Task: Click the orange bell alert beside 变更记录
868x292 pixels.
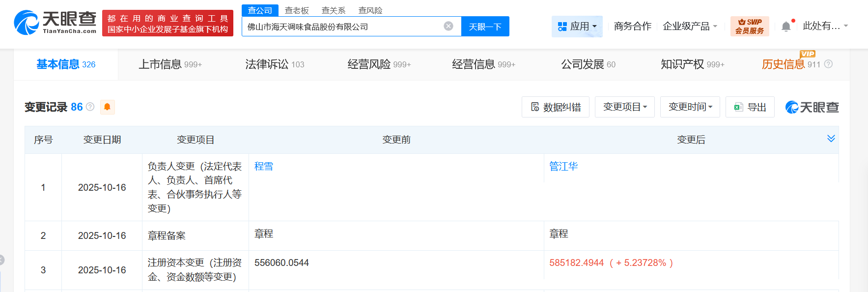Action: [x=107, y=107]
